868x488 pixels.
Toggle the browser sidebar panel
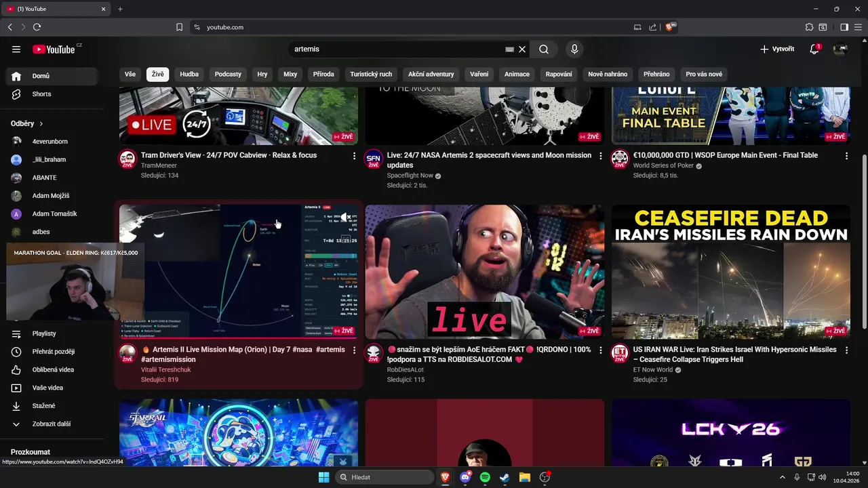coord(844,27)
